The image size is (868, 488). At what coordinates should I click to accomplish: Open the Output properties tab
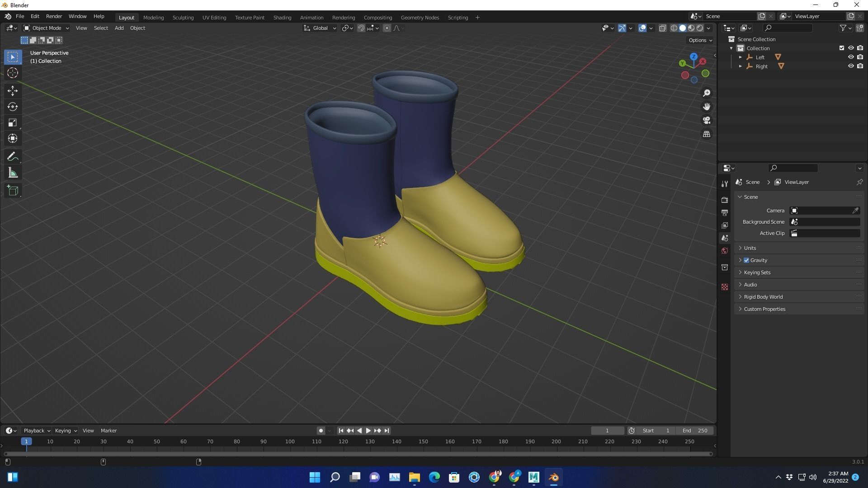point(725,212)
